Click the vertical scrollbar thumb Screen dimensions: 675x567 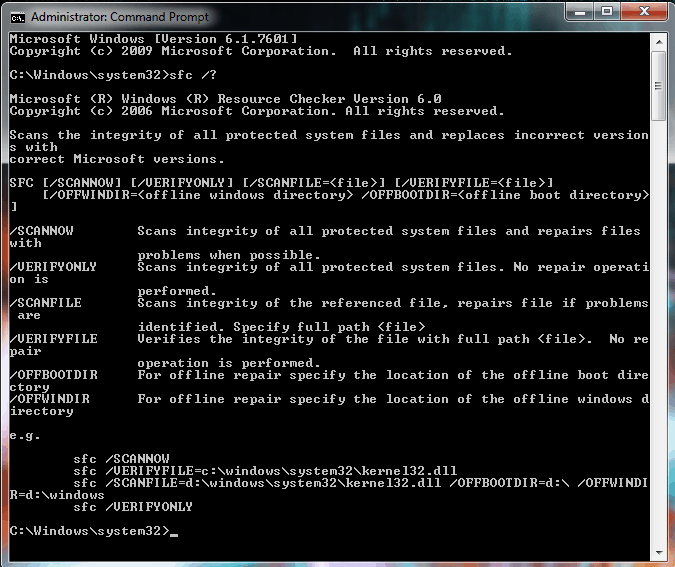pyautogui.click(x=659, y=86)
